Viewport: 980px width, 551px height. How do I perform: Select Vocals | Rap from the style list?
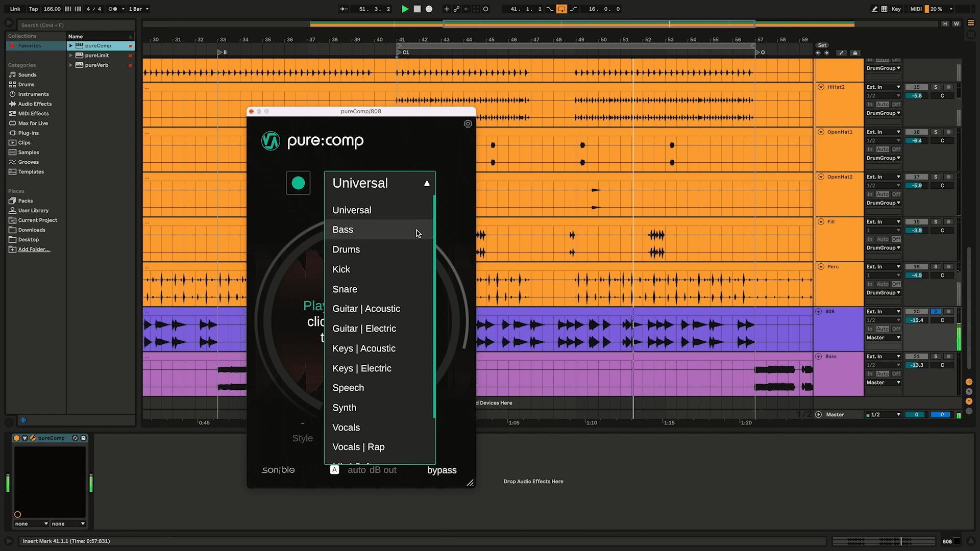click(x=358, y=446)
